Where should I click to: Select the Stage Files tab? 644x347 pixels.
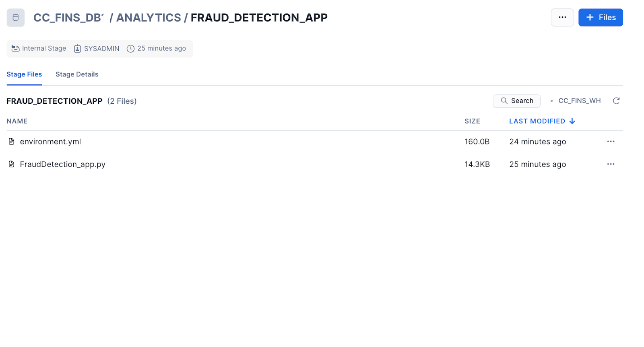pos(24,74)
